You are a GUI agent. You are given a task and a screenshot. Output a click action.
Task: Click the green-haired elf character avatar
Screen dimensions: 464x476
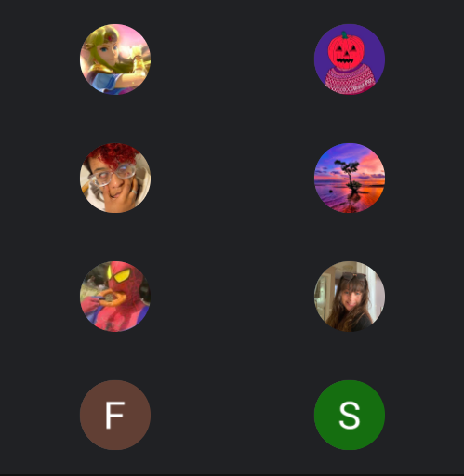click(115, 59)
